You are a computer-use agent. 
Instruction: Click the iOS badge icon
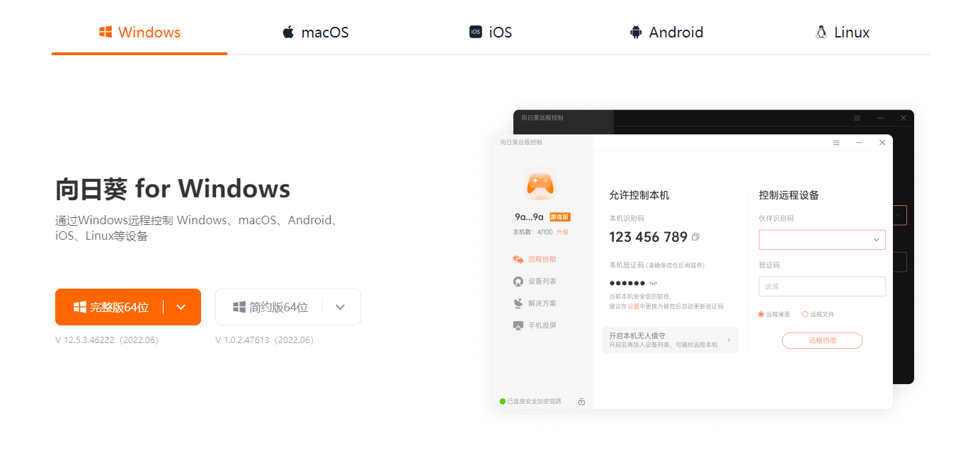(x=475, y=32)
